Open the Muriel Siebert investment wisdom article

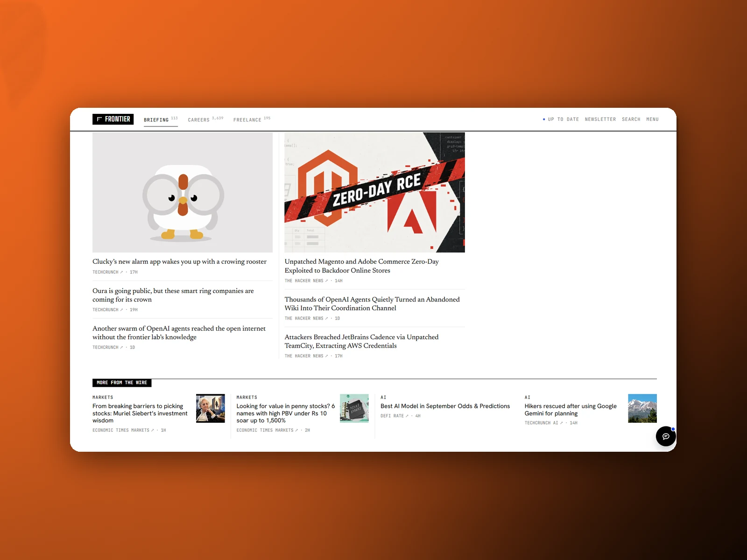coord(140,413)
